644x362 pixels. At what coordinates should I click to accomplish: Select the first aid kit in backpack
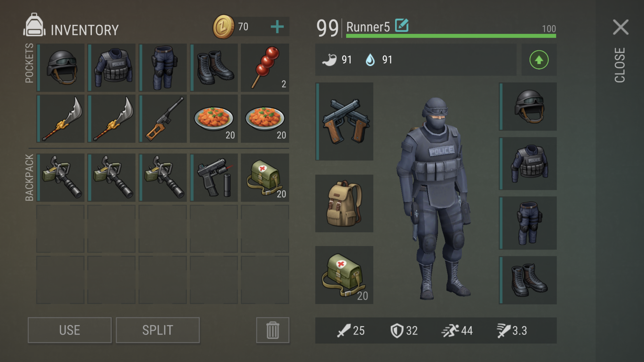[265, 178]
